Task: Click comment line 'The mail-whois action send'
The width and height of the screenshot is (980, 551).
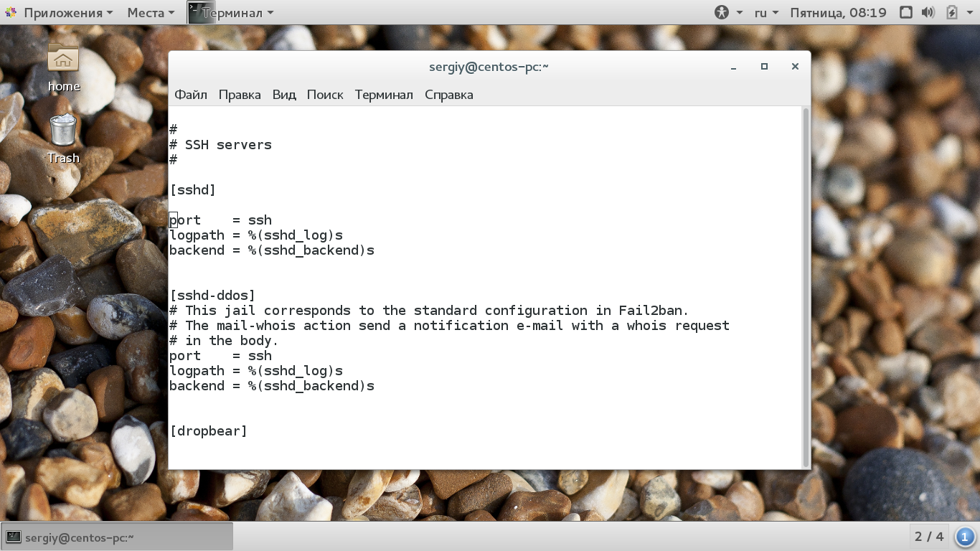Action: coord(449,326)
